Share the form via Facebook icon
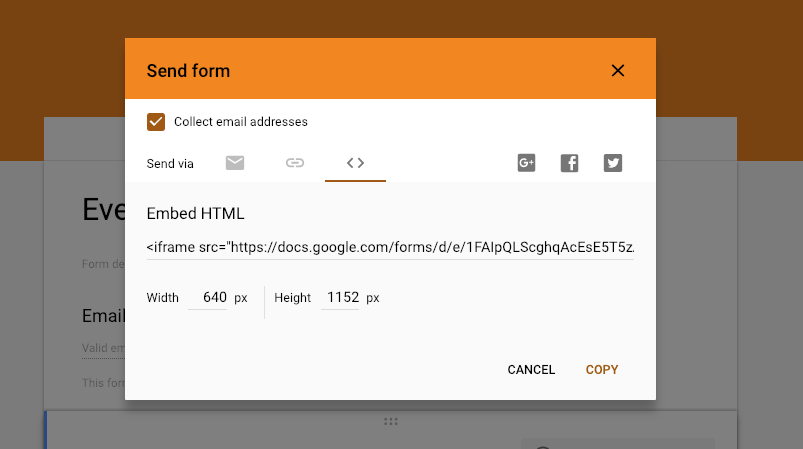This screenshot has height=449, width=803. 569,163
